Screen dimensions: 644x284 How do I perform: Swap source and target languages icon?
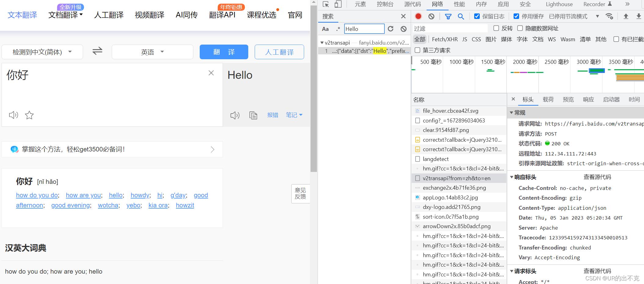coord(97,51)
